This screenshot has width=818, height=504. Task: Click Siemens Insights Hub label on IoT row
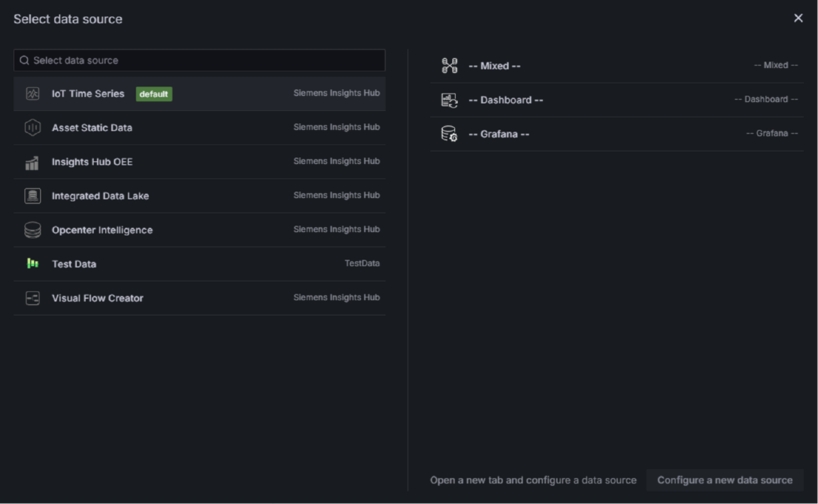point(337,93)
